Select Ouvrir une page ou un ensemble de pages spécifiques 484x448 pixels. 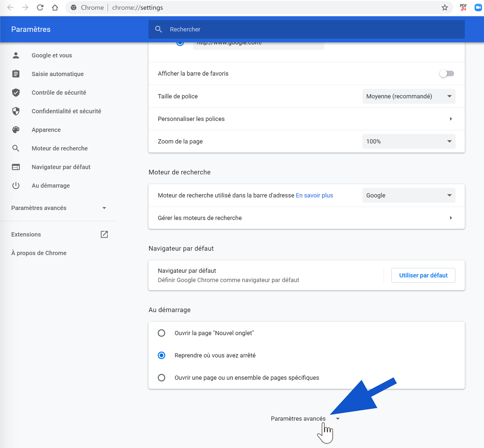[x=162, y=377]
